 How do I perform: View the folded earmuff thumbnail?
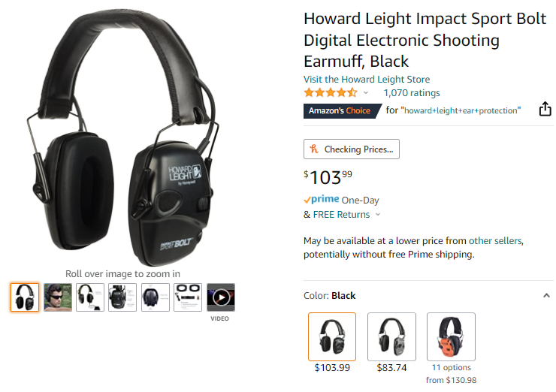[x=156, y=297]
